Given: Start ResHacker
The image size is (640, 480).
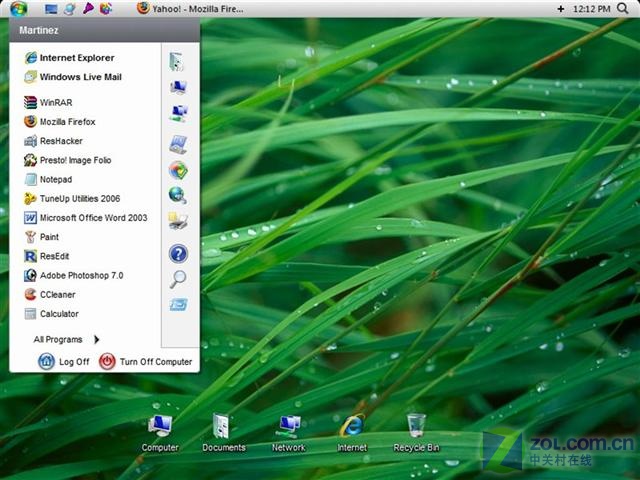Looking at the screenshot, I should click(53, 141).
